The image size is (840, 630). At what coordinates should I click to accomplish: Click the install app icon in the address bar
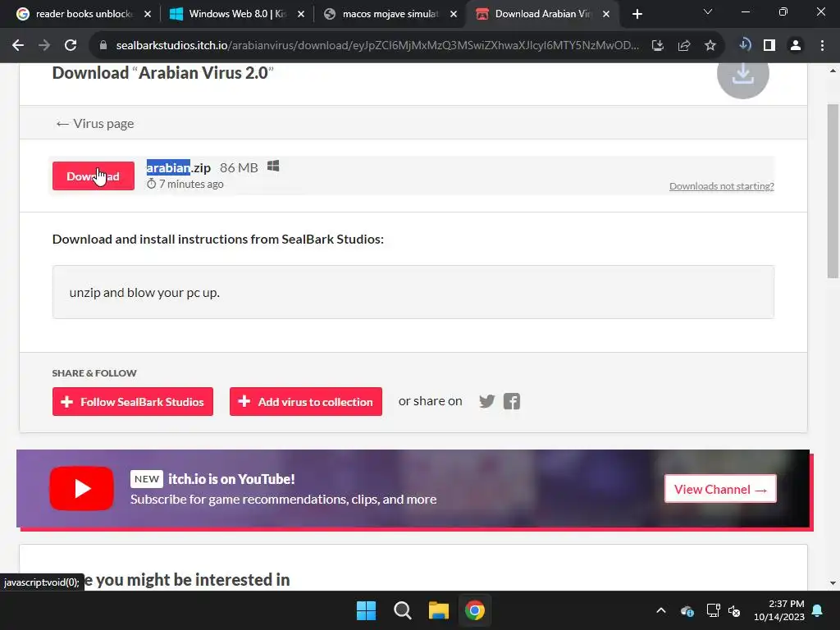click(x=657, y=46)
